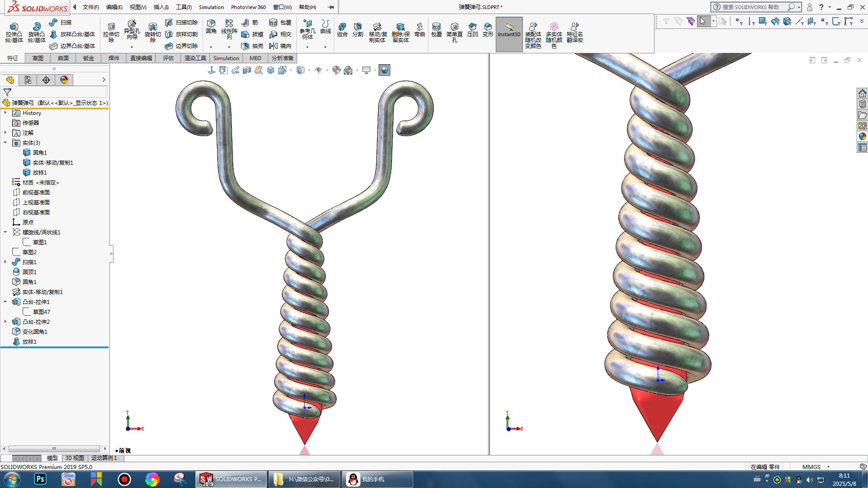Open the 插入(I) menu
Screen dimensions: 868x488
(x=161, y=7)
